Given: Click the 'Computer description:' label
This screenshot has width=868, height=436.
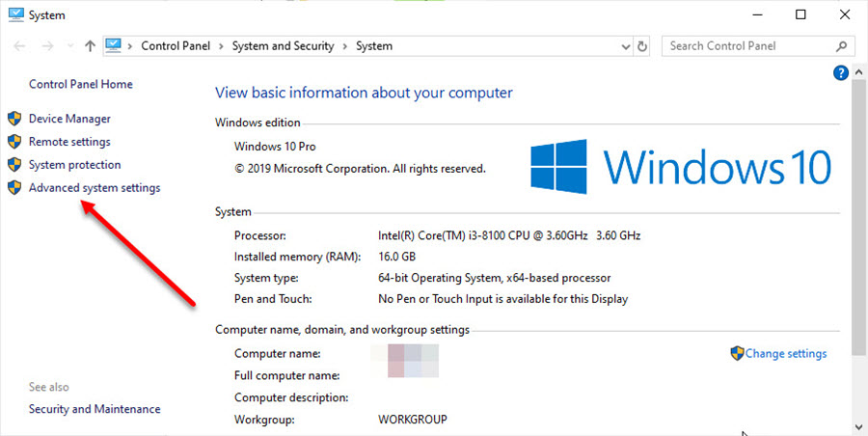Looking at the screenshot, I should tap(291, 397).
